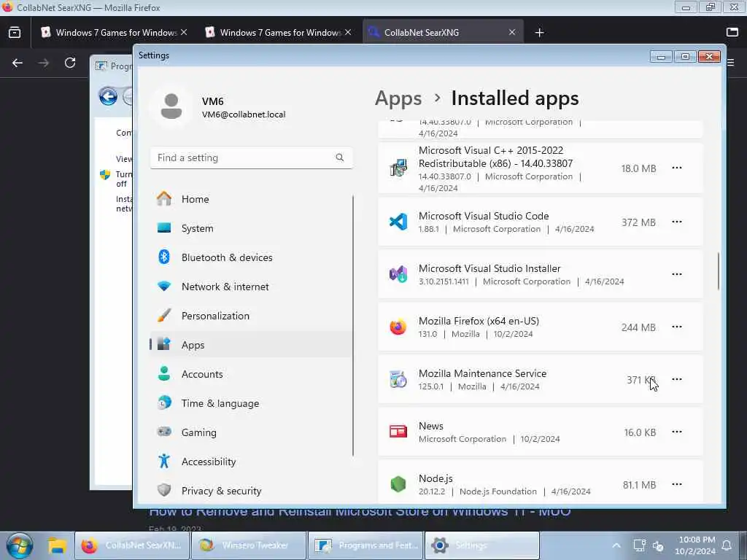
Task: Open VM6@collabnet.local account info
Action: pyautogui.click(x=244, y=114)
